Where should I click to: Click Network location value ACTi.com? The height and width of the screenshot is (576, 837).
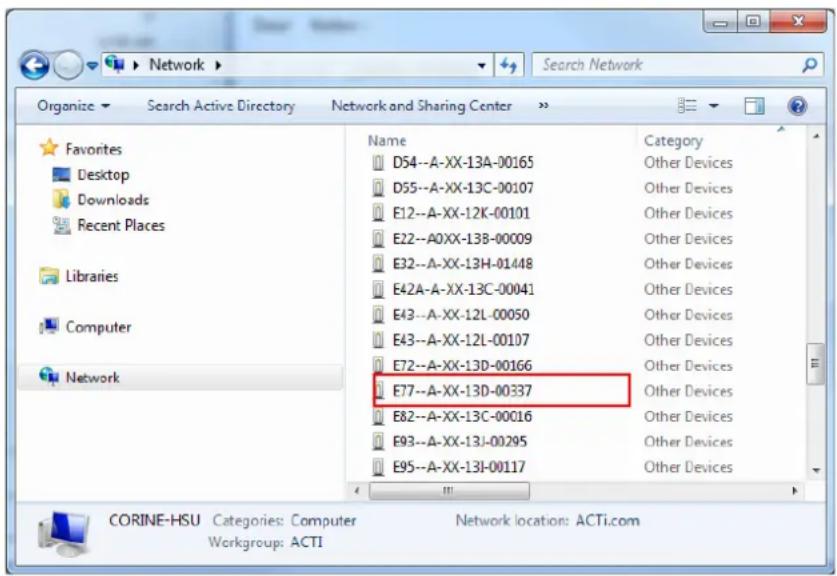(x=607, y=520)
